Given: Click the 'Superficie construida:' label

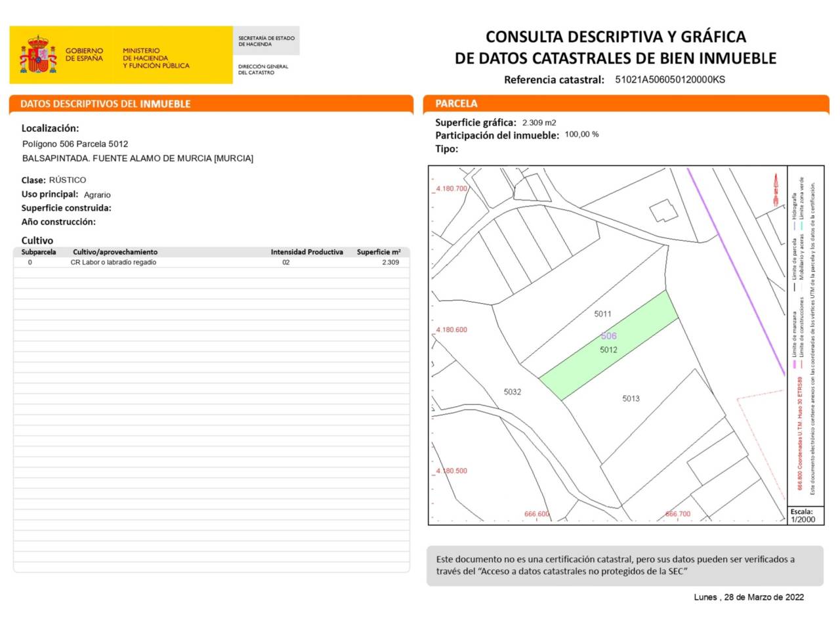Looking at the screenshot, I should click(x=66, y=208).
